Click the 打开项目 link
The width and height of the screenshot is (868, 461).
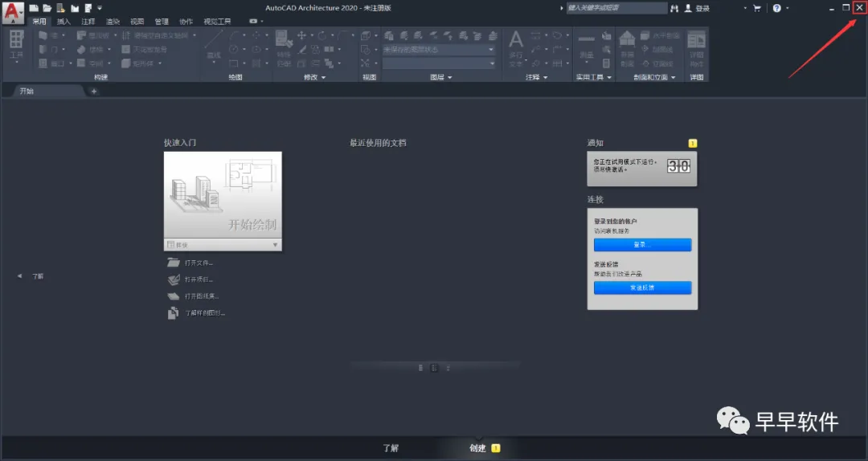pyautogui.click(x=199, y=279)
